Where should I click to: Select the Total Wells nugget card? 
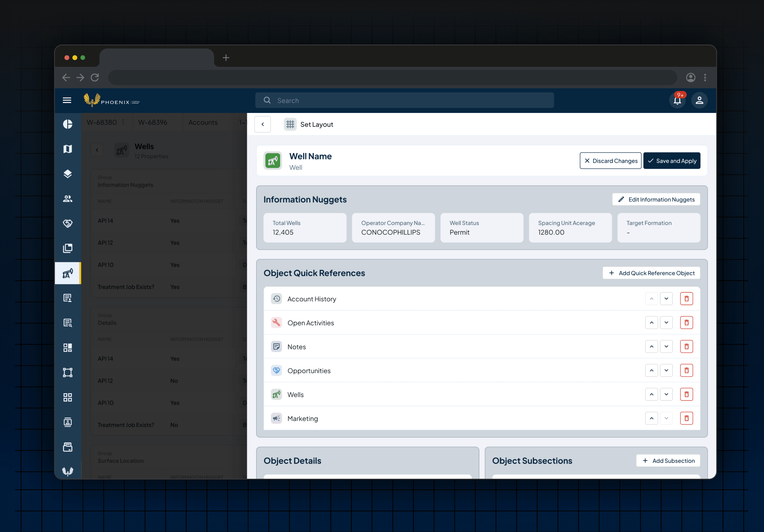pos(305,227)
